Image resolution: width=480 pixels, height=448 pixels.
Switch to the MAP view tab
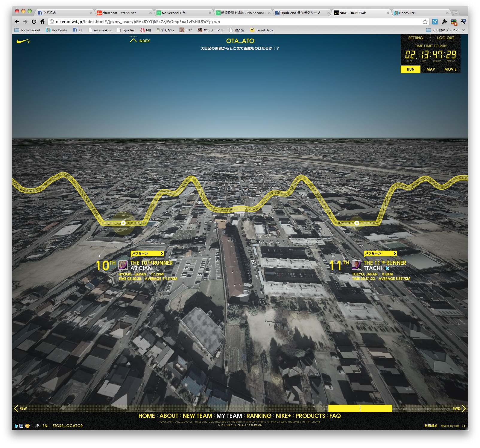430,69
